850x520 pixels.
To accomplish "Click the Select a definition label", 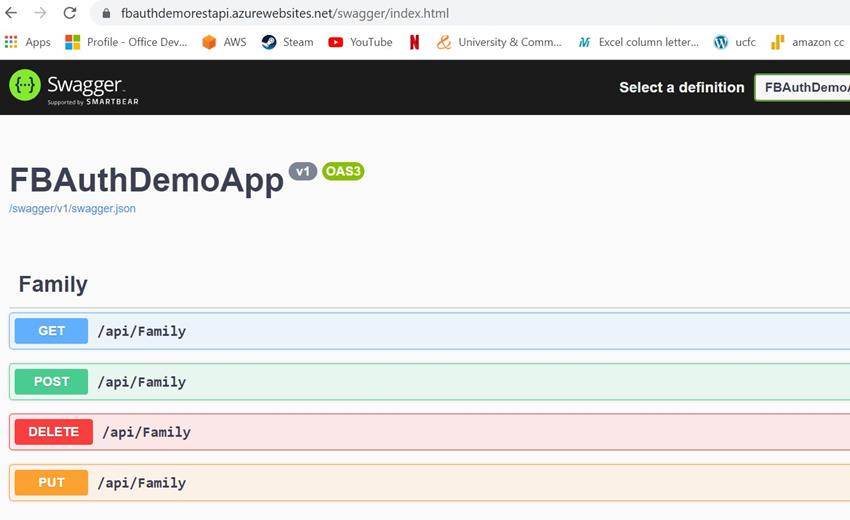I will pos(681,87).
